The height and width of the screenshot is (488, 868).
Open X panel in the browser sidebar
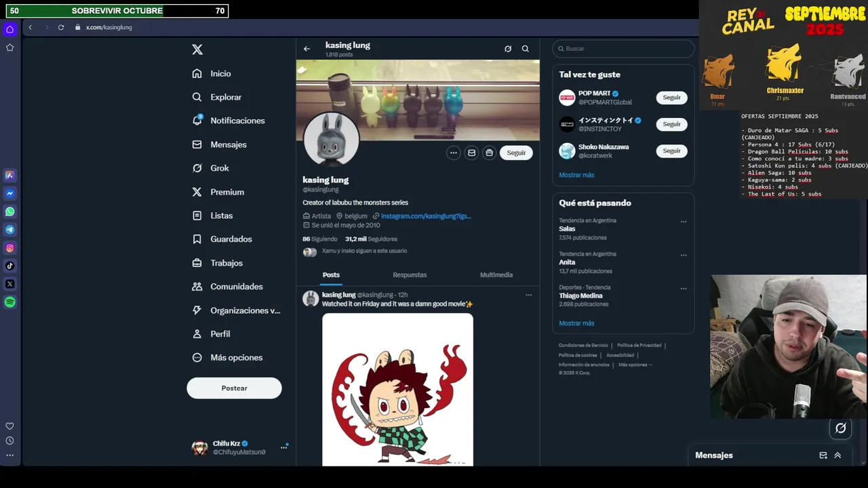(x=10, y=284)
